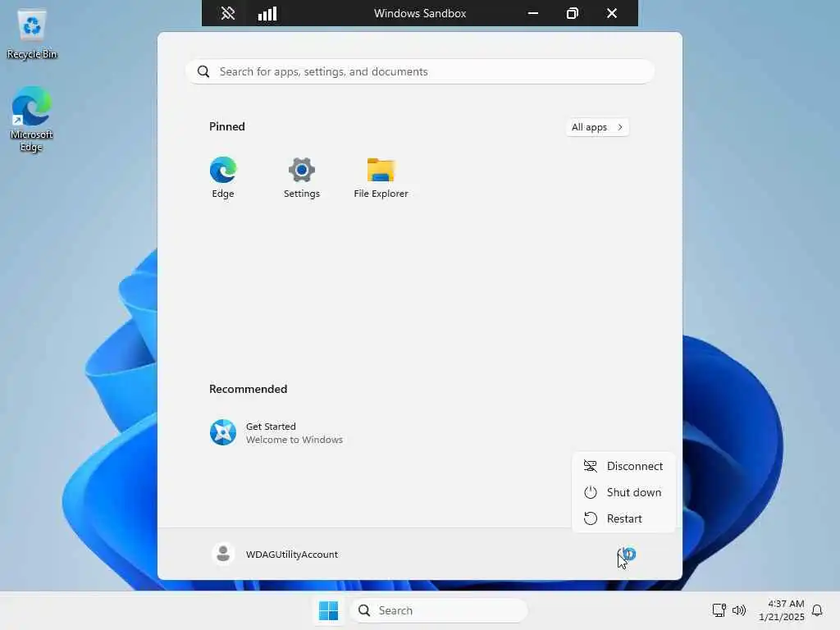Restore down the Windows Sandbox window
The width and height of the screenshot is (840, 630).
pyautogui.click(x=572, y=13)
